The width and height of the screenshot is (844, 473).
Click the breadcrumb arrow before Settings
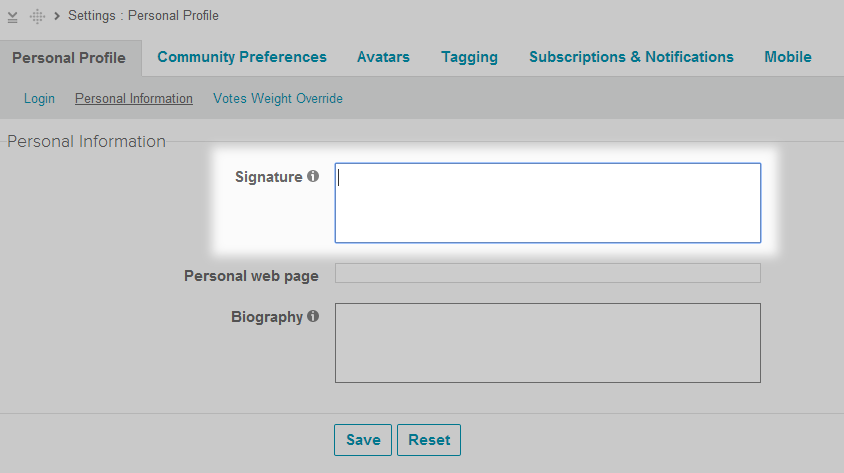pos(57,16)
